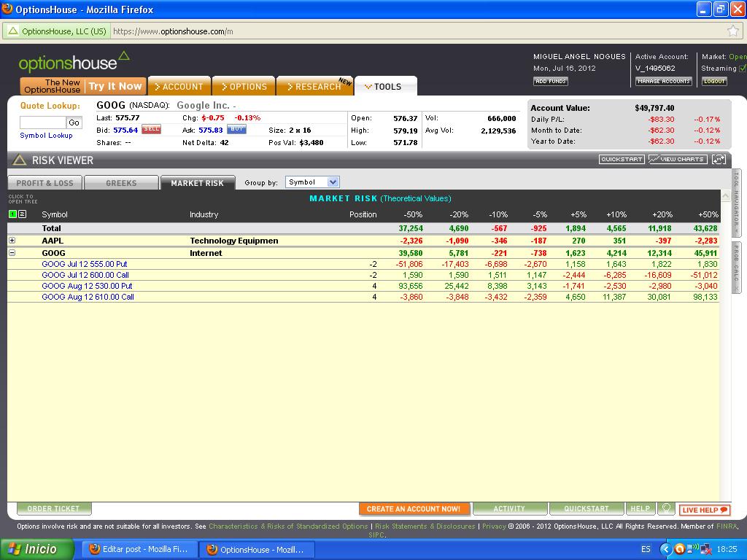Screen dimensions: 747x560
Task: Show hidden system tray icons arrow
Action: 665,549
